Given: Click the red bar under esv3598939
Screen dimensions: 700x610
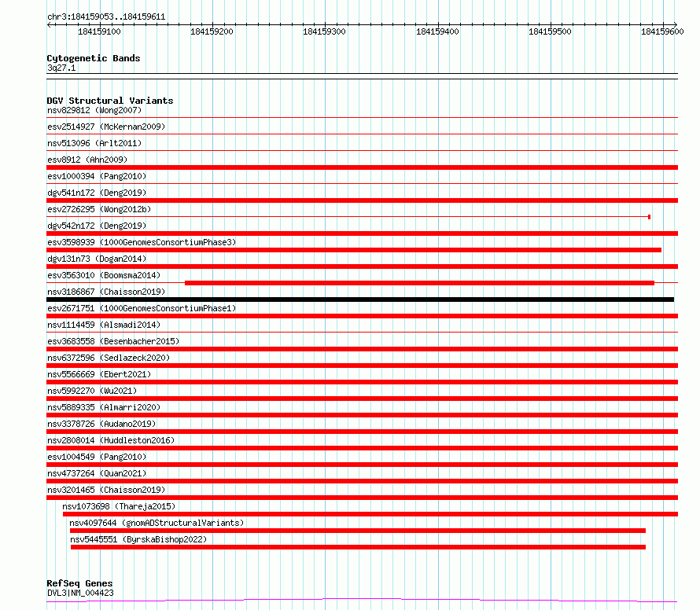Looking at the screenshot, I should pyautogui.click(x=354, y=250).
